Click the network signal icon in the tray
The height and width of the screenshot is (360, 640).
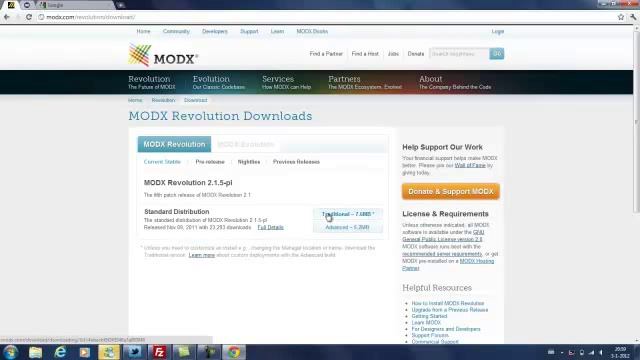coord(591,352)
